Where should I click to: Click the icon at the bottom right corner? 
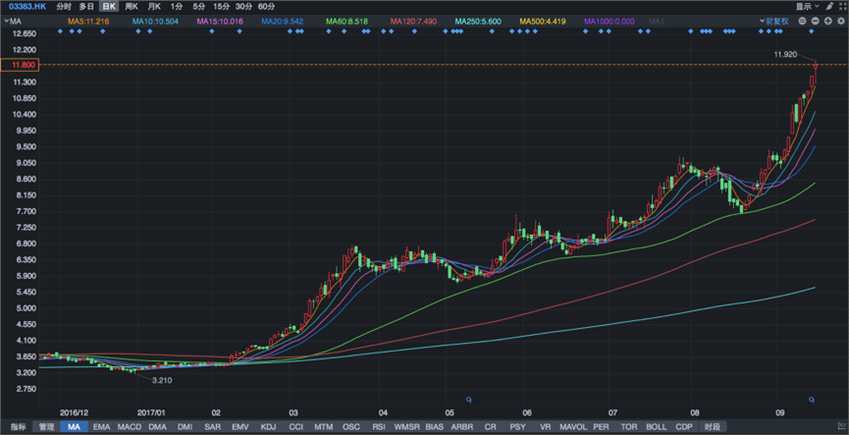click(x=842, y=427)
